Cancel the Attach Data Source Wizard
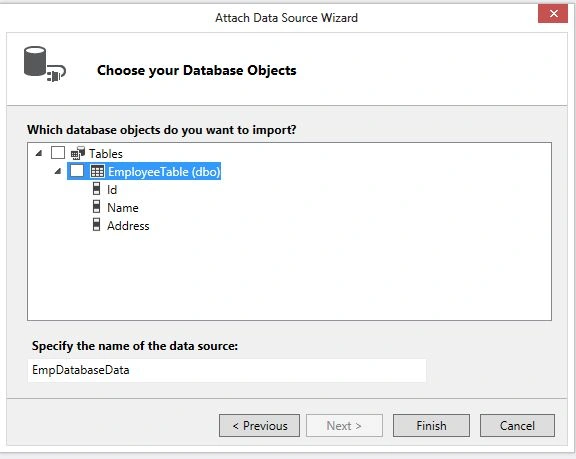The image size is (576, 459). (517, 426)
